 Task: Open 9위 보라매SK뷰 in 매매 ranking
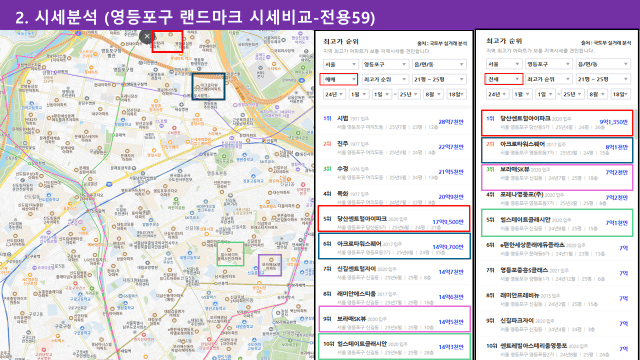(393, 319)
